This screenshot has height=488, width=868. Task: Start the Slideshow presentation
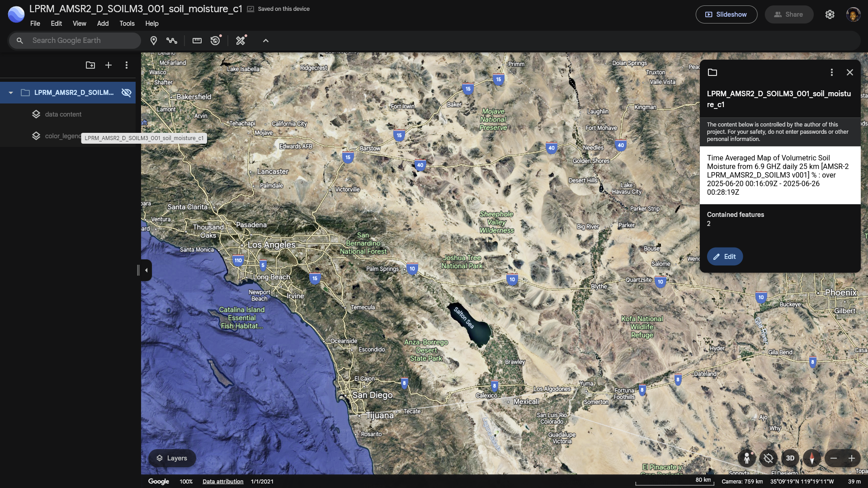(x=726, y=14)
